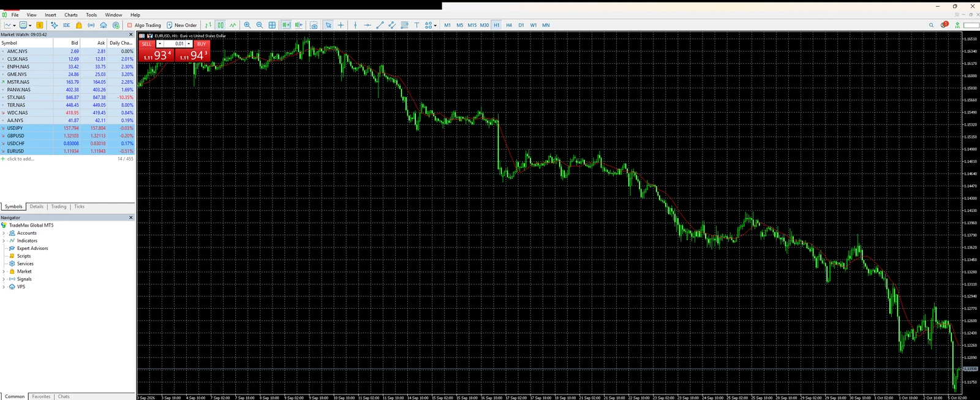The height and width of the screenshot is (400, 980).
Task: Switch to the Details tab
Action: tap(37, 206)
